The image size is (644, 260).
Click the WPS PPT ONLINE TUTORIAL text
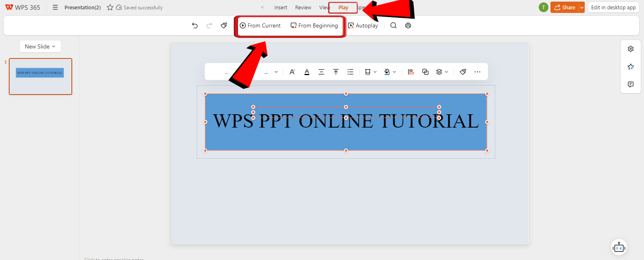point(346,121)
